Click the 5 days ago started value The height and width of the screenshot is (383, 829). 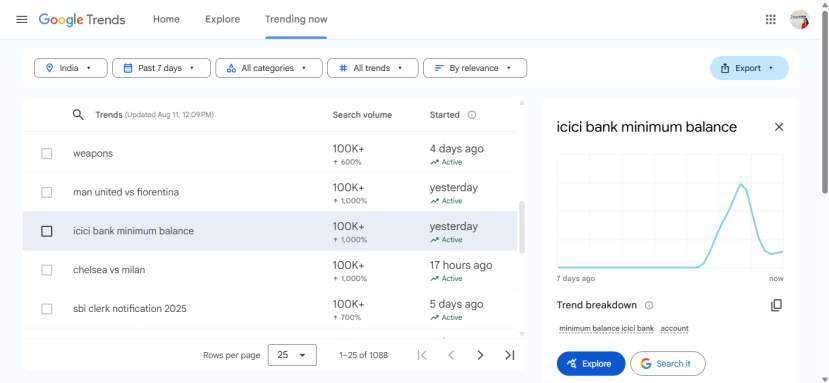[x=457, y=304]
